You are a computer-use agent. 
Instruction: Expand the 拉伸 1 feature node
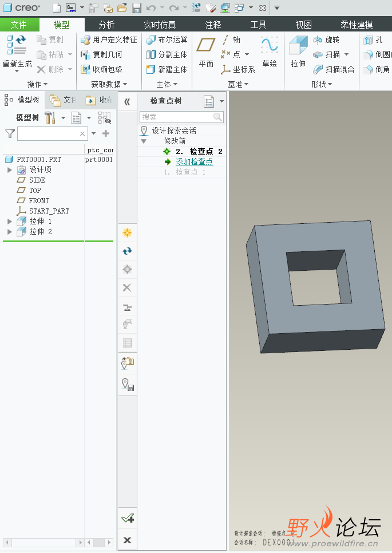pos(10,221)
